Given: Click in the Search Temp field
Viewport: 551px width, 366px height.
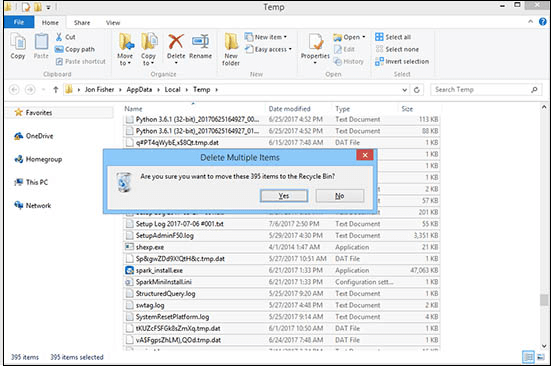Looking at the screenshot, I should tap(481, 90).
